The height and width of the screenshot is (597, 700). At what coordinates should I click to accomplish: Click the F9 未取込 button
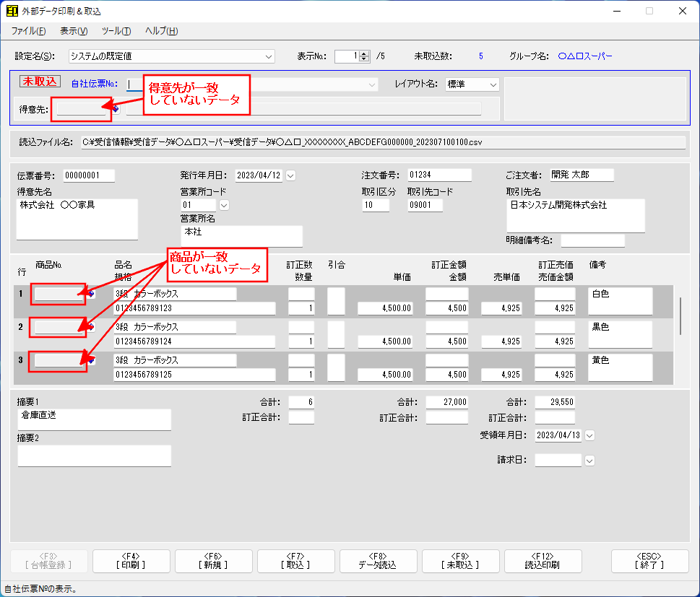coord(460,561)
